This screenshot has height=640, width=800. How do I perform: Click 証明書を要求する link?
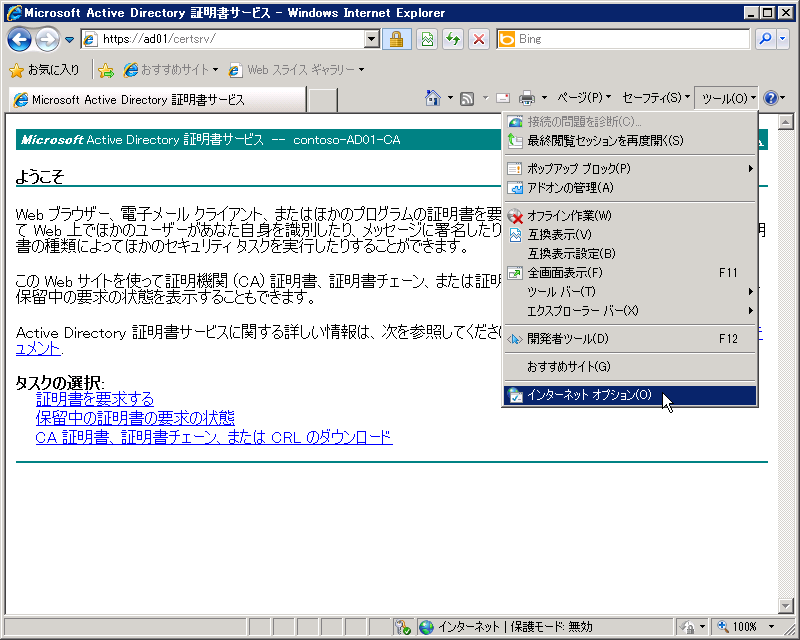click(x=95, y=399)
